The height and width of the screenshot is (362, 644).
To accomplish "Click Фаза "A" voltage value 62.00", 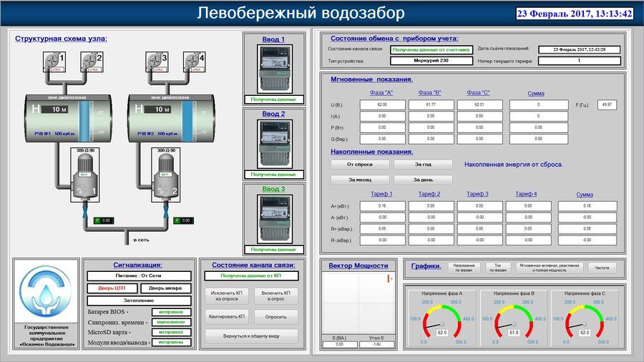I will tap(382, 104).
